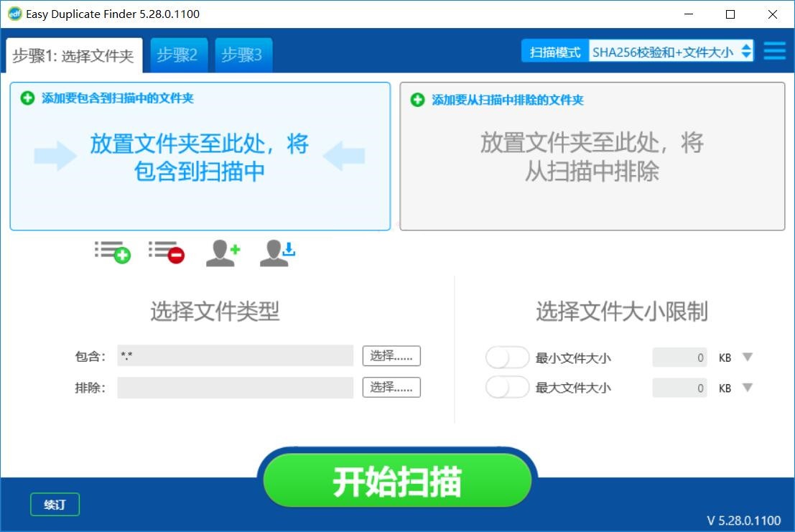The image size is (795, 532).
Task: Enable the 最大文件大小 toggle switch
Action: tap(508, 387)
